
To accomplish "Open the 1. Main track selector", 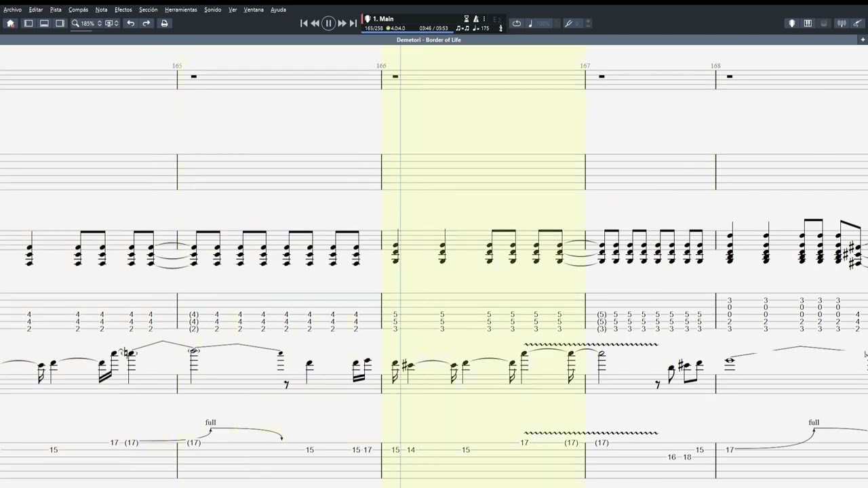I will (x=383, y=19).
